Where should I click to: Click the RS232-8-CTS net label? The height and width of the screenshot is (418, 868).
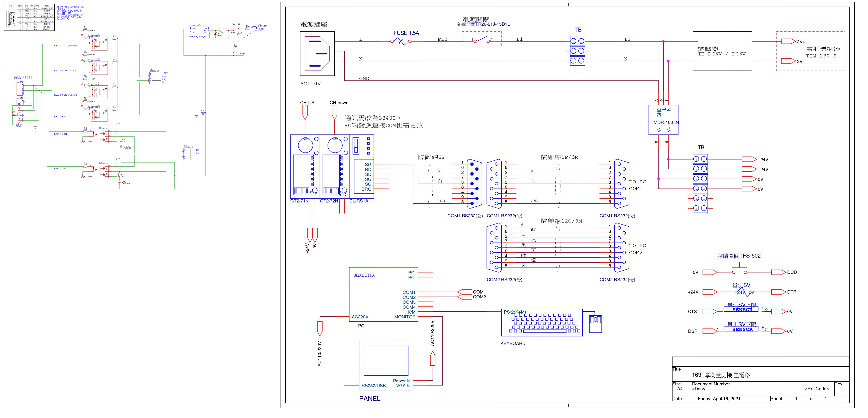coord(66,95)
